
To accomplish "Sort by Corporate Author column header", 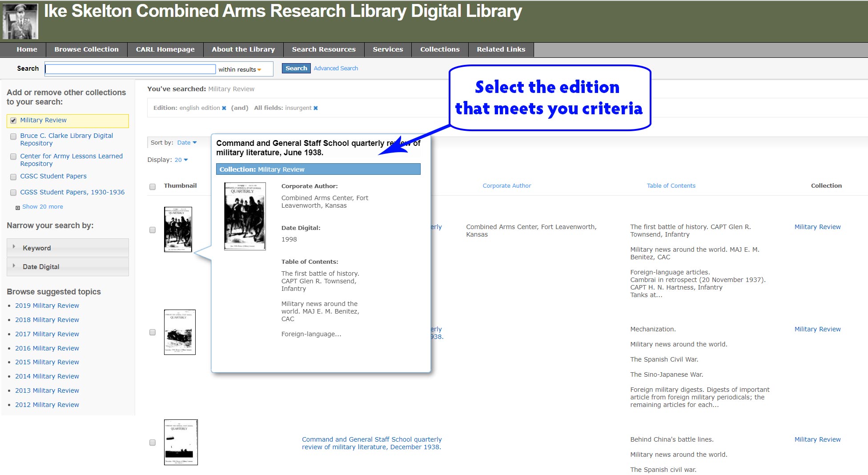I will [x=506, y=186].
